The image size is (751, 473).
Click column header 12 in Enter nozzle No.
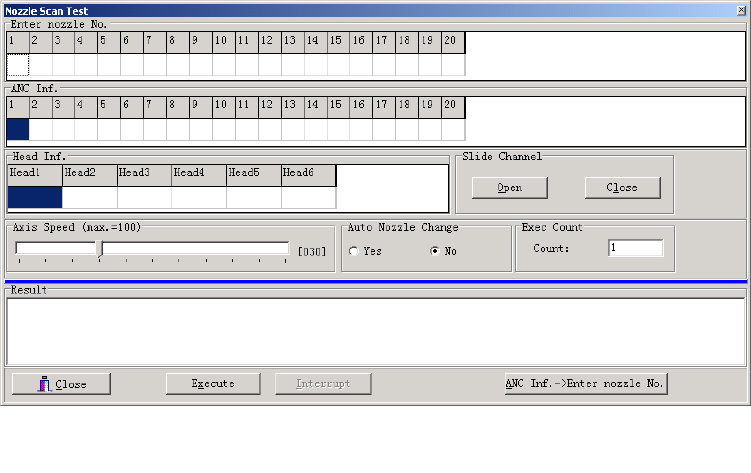click(x=270, y=43)
